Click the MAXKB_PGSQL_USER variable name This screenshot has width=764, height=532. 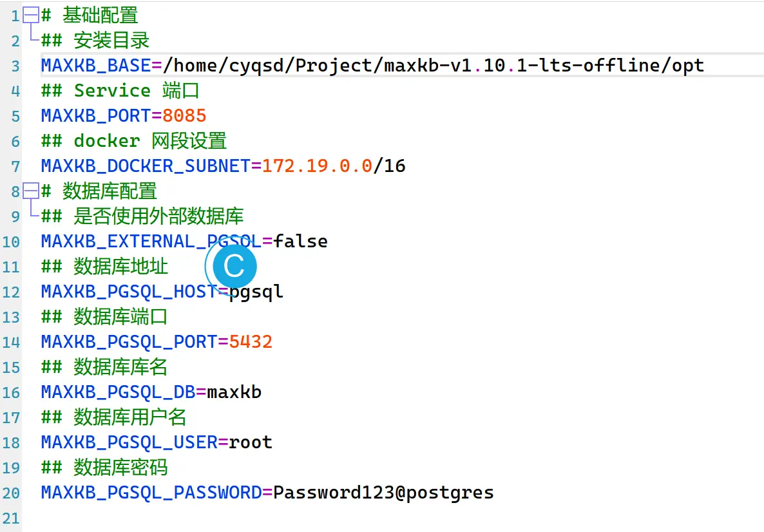129,442
